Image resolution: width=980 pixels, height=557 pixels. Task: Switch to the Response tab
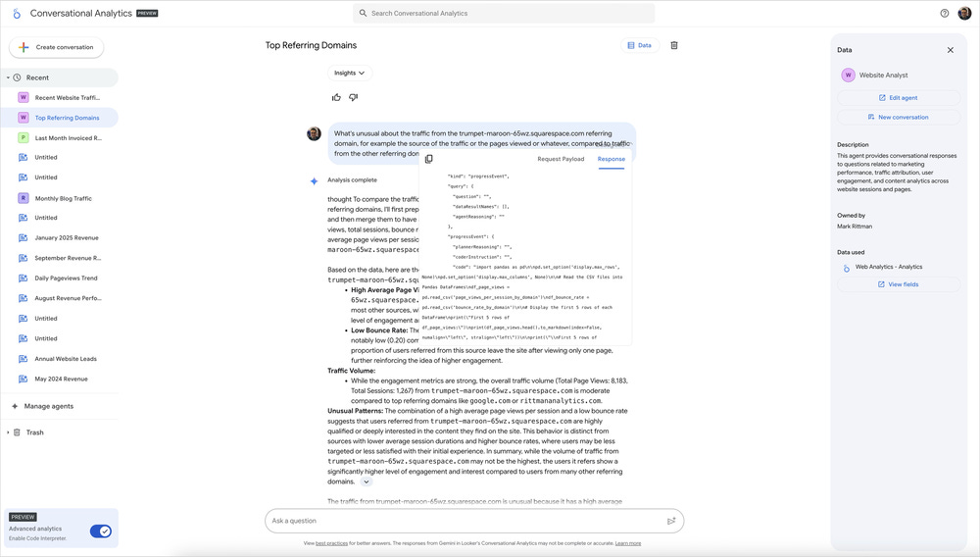[612, 159]
